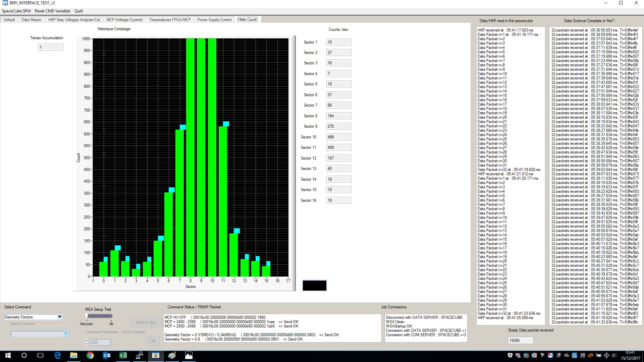
Task: Open the Power Supply Current tab
Action: pos(214,20)
